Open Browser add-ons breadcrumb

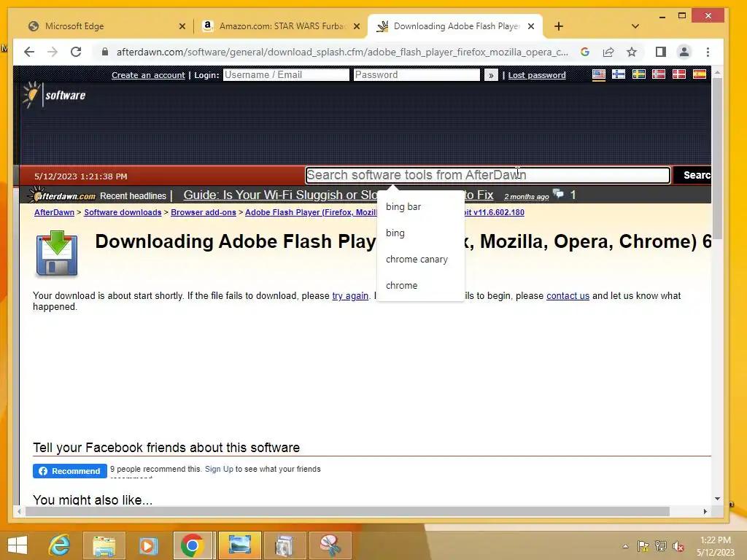click(x=204, y=212)
